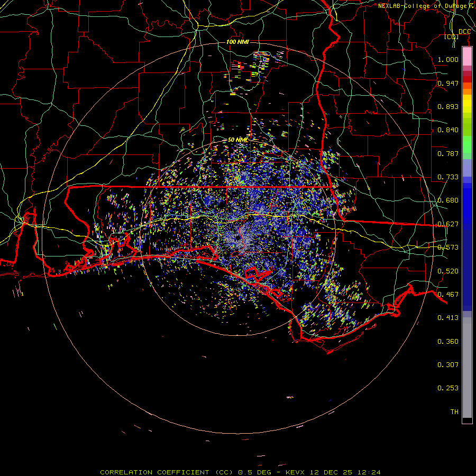Click the NEXLAB-College of DuPage credit text
Screen dimensions: 476x476
427,6
